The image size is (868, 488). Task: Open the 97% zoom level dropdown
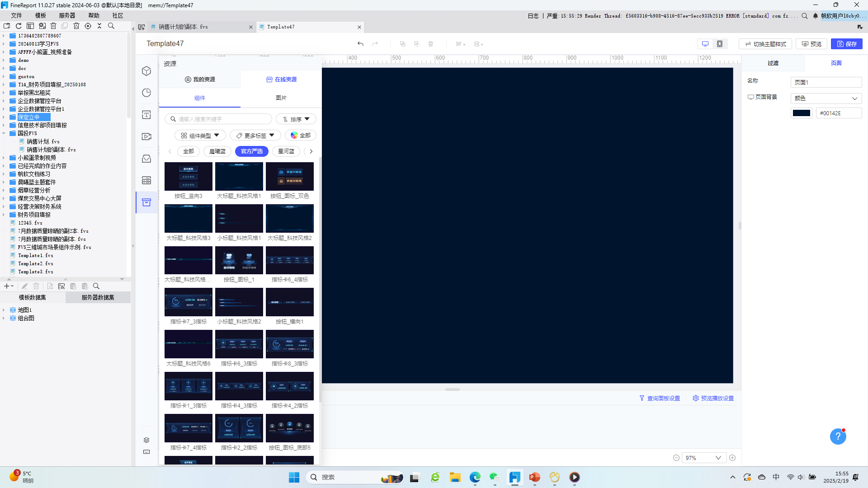point(704,458)
